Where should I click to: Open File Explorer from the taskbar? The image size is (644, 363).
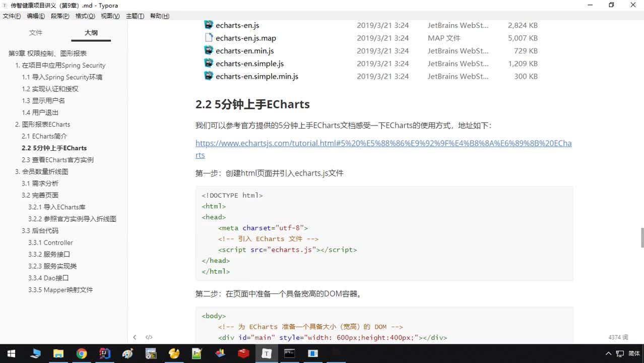click(x=58, y=353)
